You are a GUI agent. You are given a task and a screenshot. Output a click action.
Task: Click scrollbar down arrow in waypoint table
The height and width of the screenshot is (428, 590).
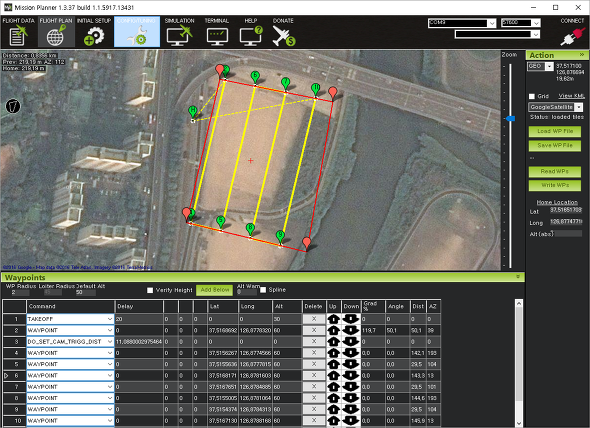coord(519,423)
